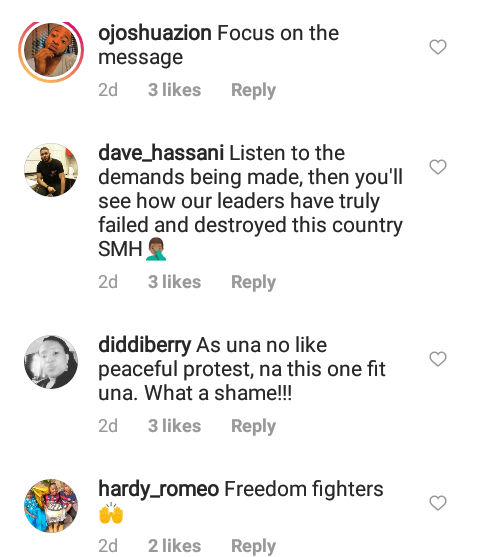This screenshot has height=557, width=480.
Task: Reply to diddiberry's comment
Action: 253,426
